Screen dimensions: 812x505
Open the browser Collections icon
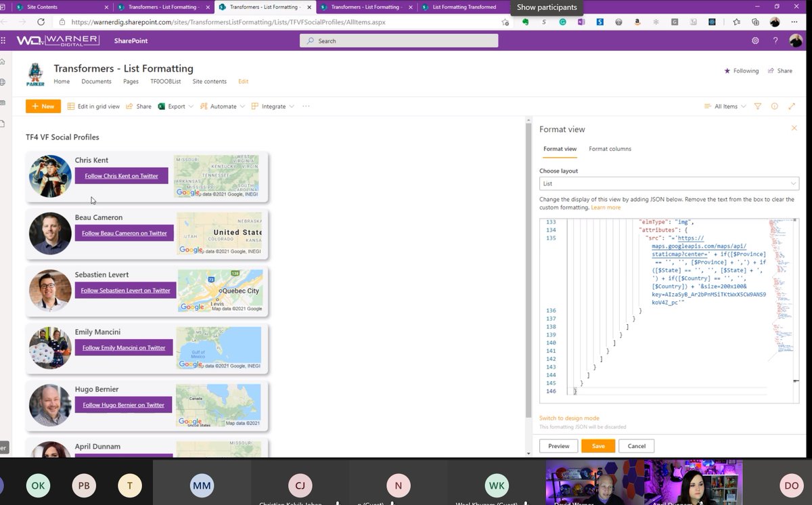point(755,22)
